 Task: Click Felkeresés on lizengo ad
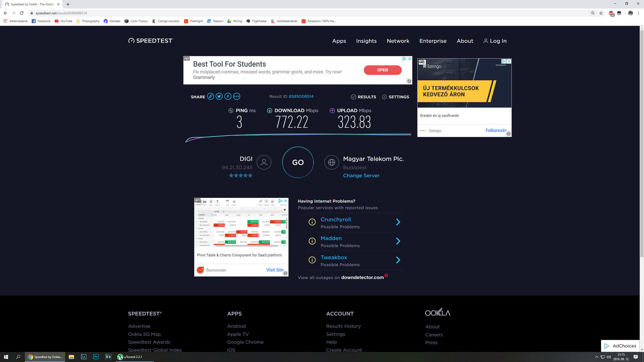click(496, 131)
